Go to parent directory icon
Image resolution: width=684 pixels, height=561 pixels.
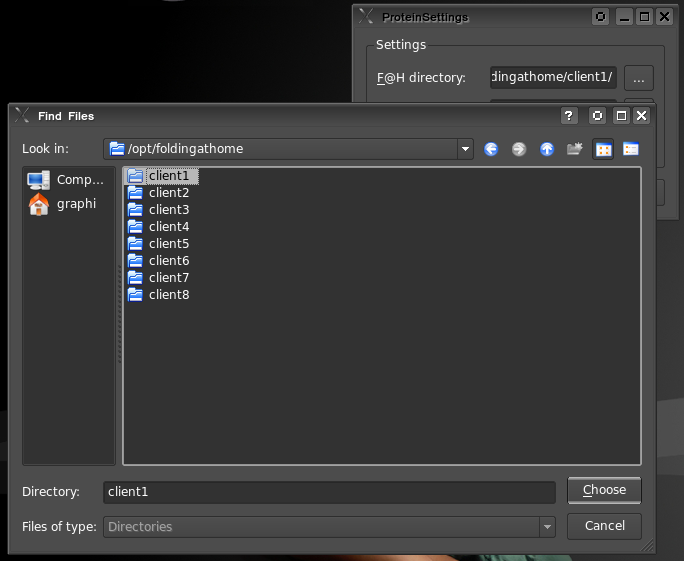[x=547, y=149]
